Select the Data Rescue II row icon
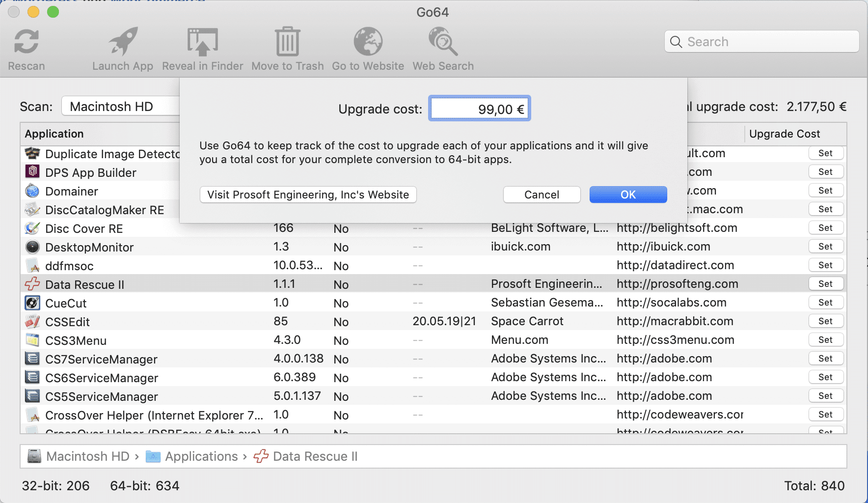868x503 pixels. click(32, 284)
